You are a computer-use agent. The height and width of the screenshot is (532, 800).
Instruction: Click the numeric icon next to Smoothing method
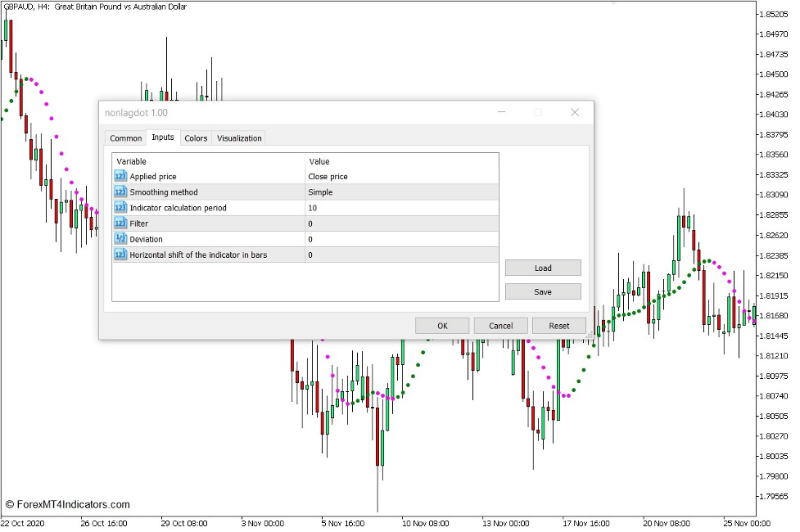pyautogui.click(x=120, y=192)
